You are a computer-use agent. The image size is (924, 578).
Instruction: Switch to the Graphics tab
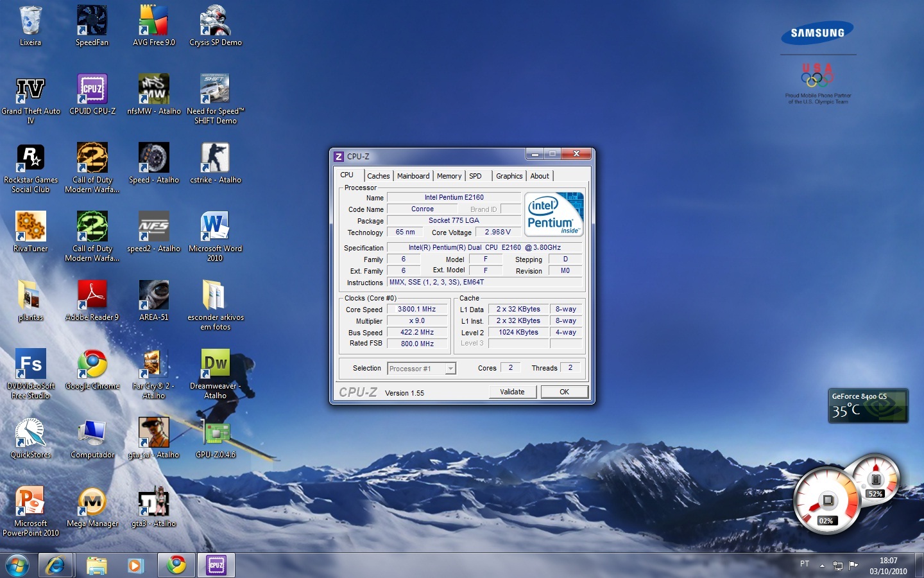click(509, 176)
